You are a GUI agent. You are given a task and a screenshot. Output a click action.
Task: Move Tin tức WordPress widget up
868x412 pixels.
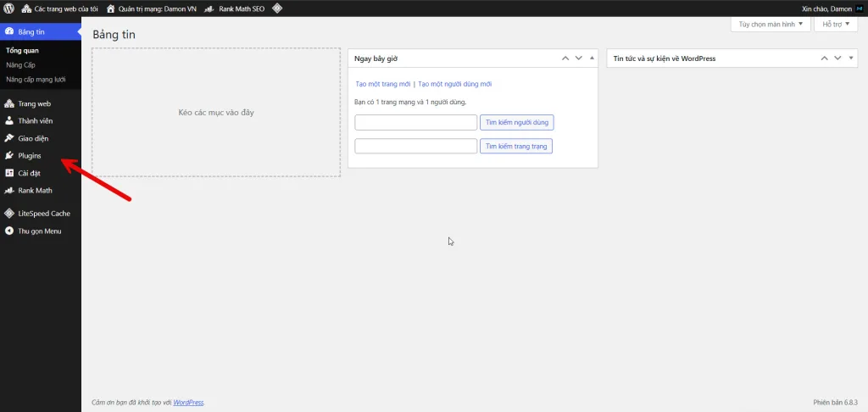pyautogui.click(x=824, y=58)
